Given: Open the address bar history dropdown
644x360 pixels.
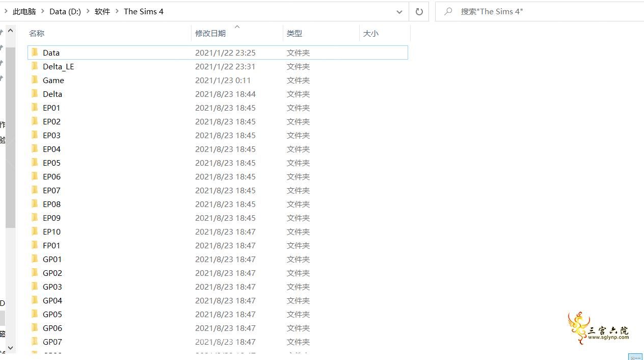Looking at the screenshot, I should click(399, 11).
